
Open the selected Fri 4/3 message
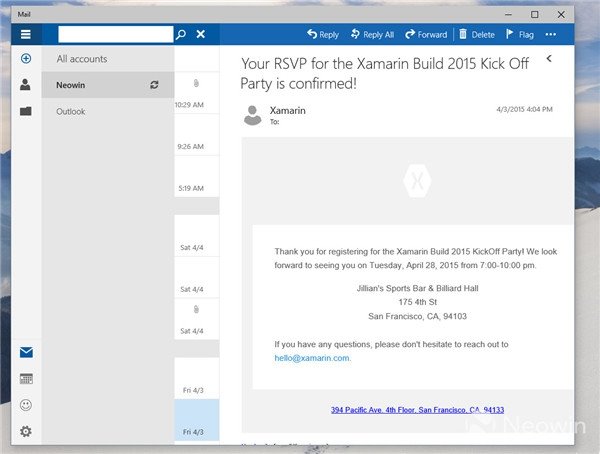pyautogui.click(x=197, y=420)
